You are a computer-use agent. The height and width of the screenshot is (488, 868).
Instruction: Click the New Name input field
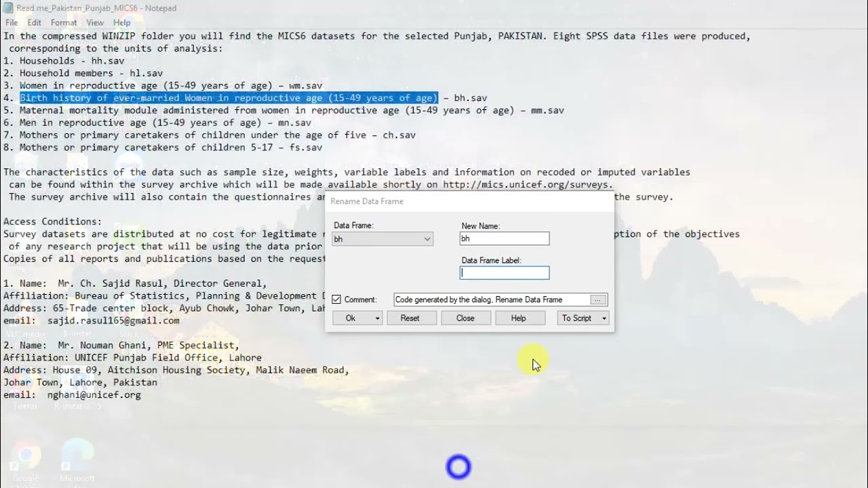[505, 239]
